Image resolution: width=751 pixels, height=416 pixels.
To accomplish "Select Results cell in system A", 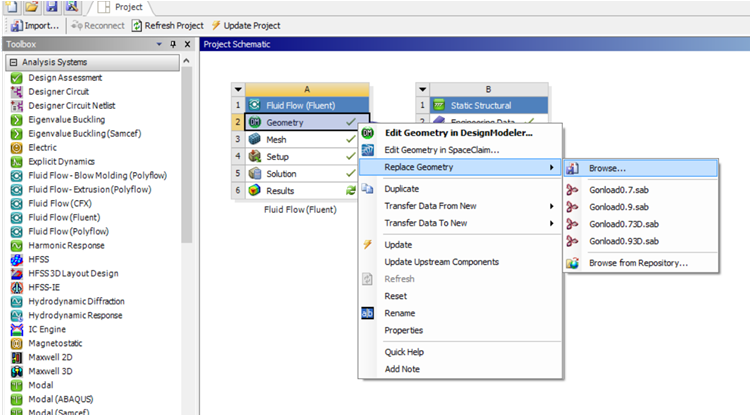I will pos(302,191).
